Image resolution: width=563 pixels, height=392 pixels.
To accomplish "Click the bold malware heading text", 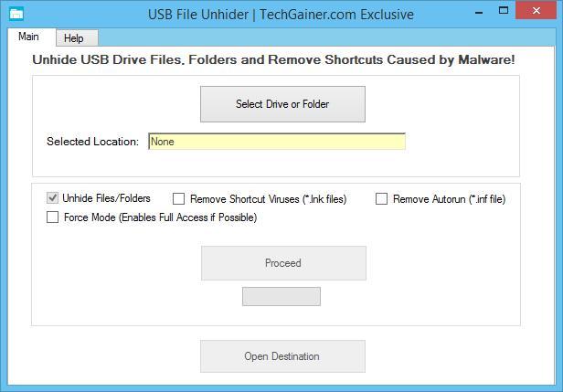I will (x=273, y=60).
